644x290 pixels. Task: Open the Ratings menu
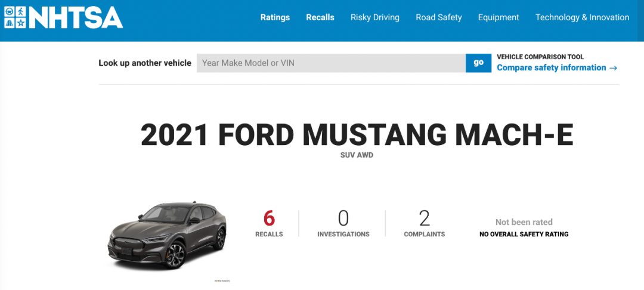[275, 18]
